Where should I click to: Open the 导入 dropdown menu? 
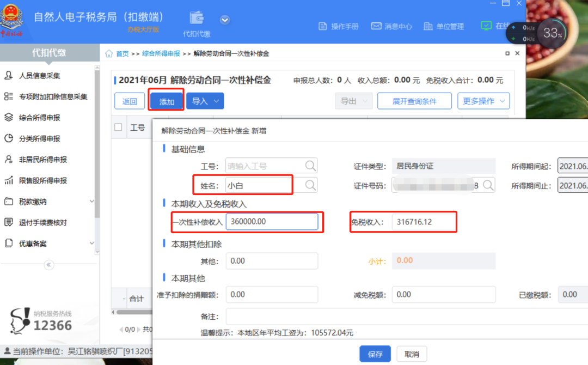coord(205,101)
